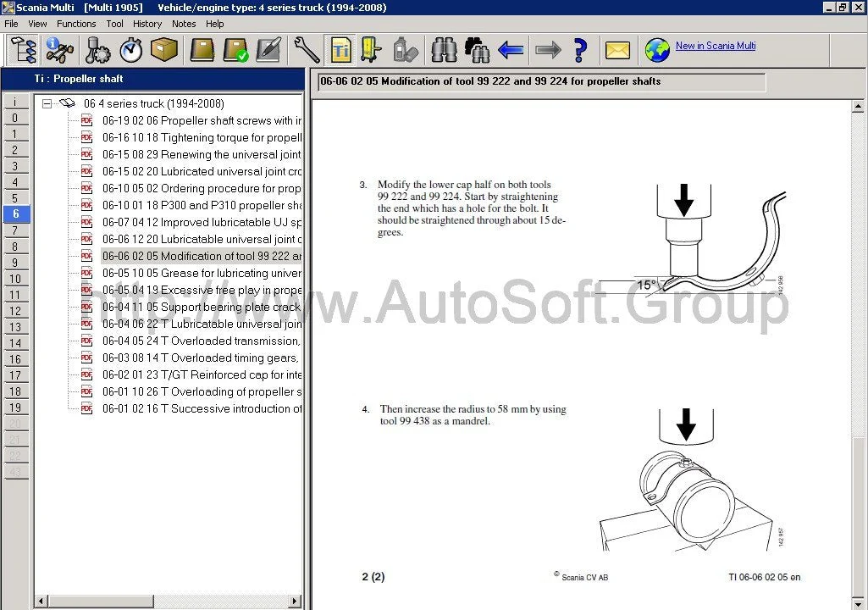This screenshot has width=868, height=610.
Task: Open the History menu
Action: [147, 24]
